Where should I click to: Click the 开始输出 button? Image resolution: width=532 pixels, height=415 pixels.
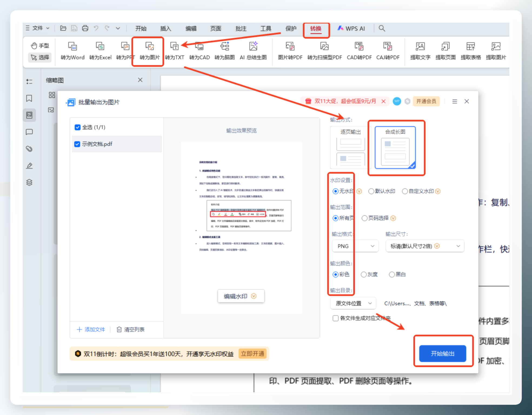point(443,353)
